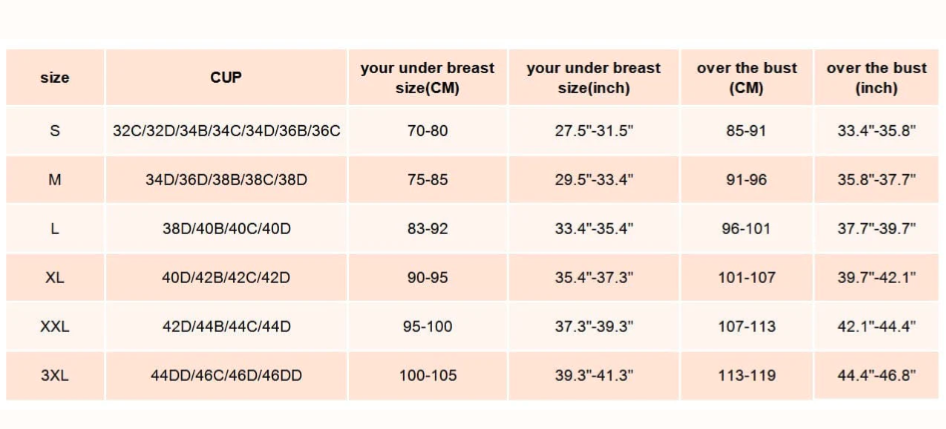
Task: Click the 101-107 over bust CM cell
Action: [x=746, y=278]
